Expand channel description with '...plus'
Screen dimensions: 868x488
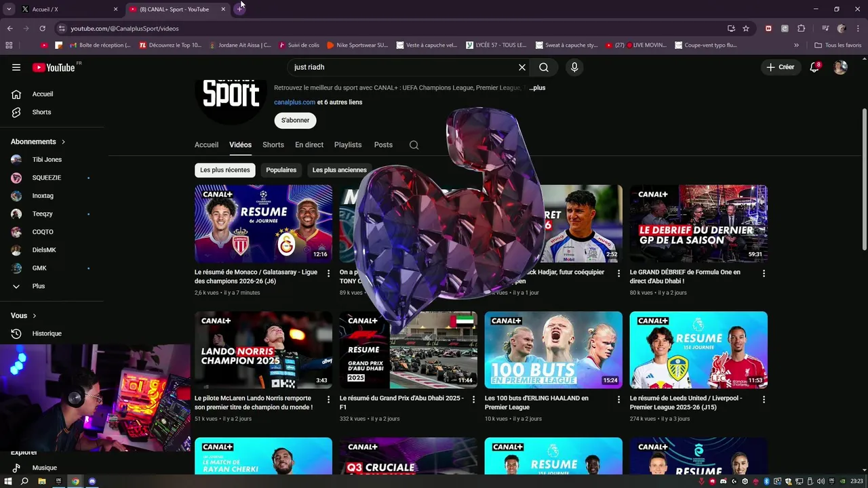[x=537, y=88]
